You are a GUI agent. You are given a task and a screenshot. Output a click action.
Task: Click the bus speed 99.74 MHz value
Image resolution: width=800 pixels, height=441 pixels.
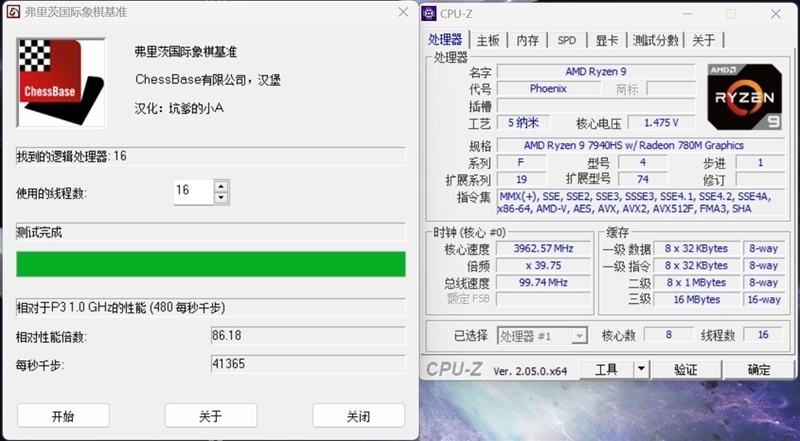(x=543, y=282)
